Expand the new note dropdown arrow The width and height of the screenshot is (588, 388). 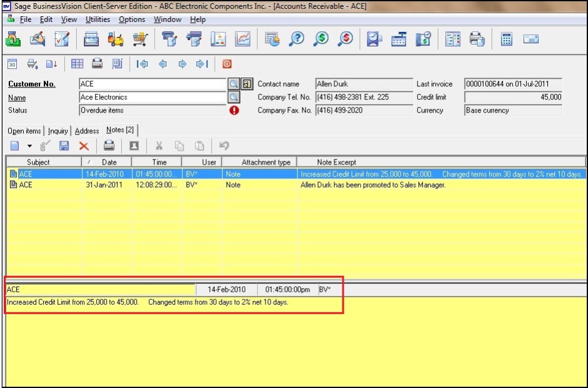coord(29,146)
